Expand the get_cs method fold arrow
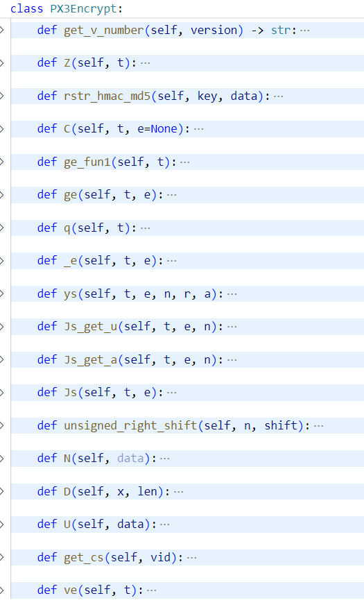 pos(1,558)
